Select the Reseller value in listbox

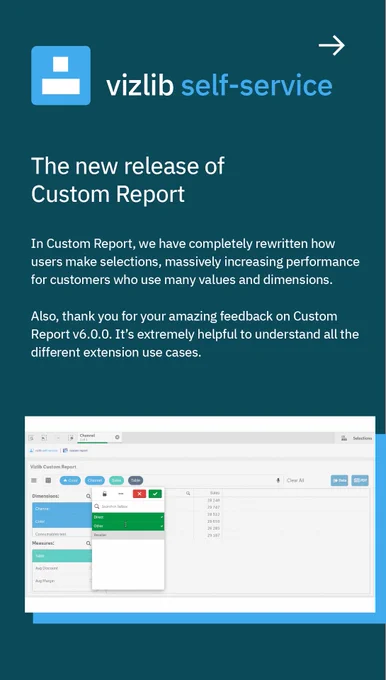coord(128,535)
